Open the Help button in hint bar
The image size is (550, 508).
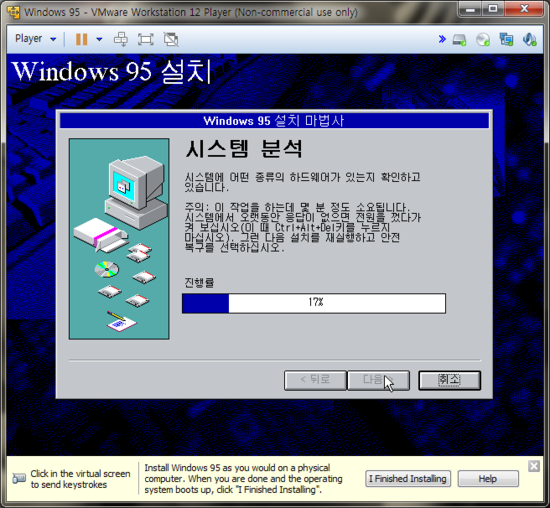pos(488,479)
